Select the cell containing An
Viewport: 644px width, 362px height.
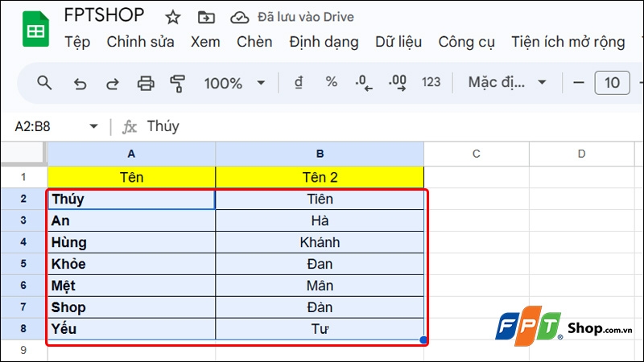point(131,220)
